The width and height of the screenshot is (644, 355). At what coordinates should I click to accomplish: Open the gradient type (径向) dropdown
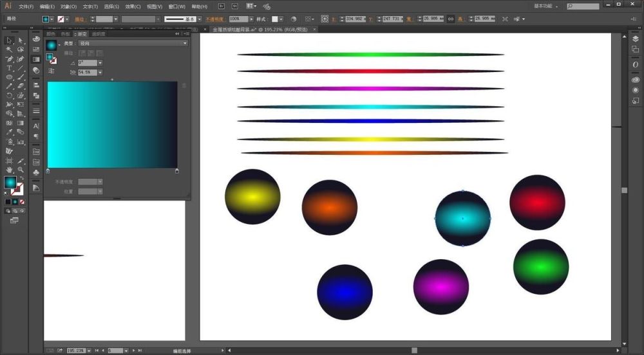click(x=133, y=43)
